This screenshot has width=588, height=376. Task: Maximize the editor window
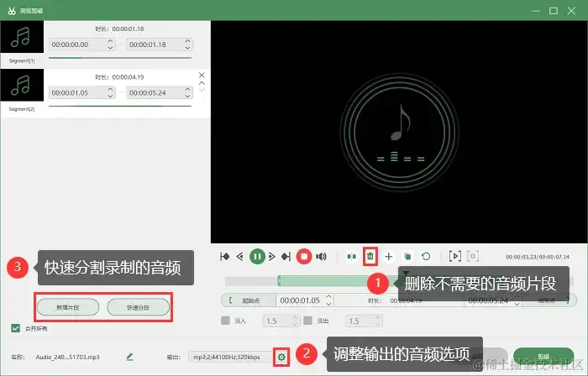[554, 11]
